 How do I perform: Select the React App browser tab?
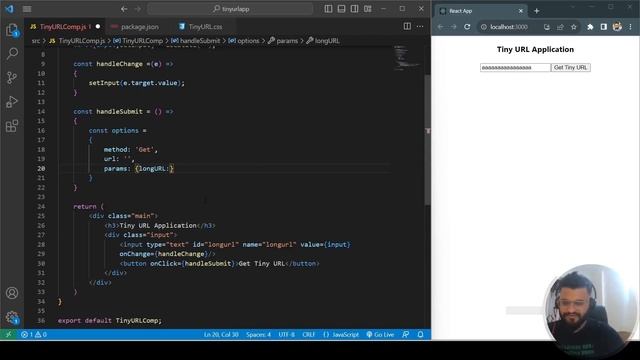click(x=481, y=11)
